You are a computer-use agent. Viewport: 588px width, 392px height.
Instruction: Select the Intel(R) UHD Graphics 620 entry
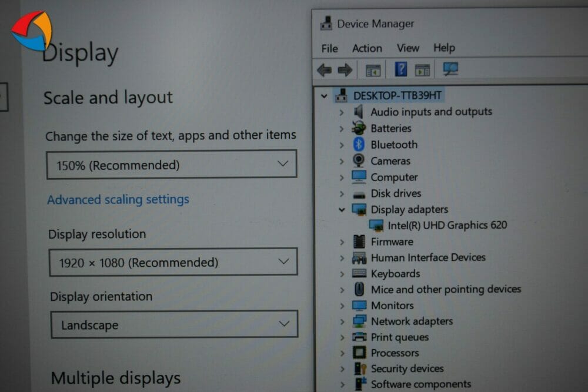(x=447, y=225)
